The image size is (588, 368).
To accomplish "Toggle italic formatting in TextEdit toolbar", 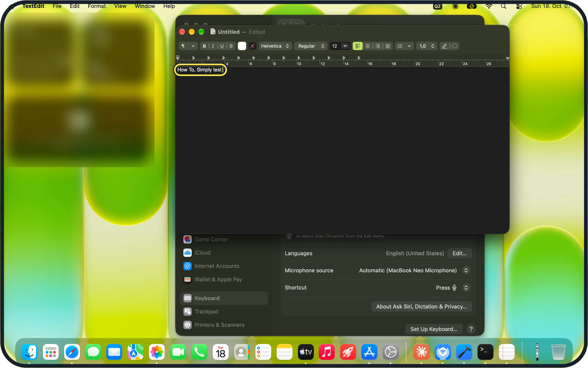I will [x=213, y=46].
